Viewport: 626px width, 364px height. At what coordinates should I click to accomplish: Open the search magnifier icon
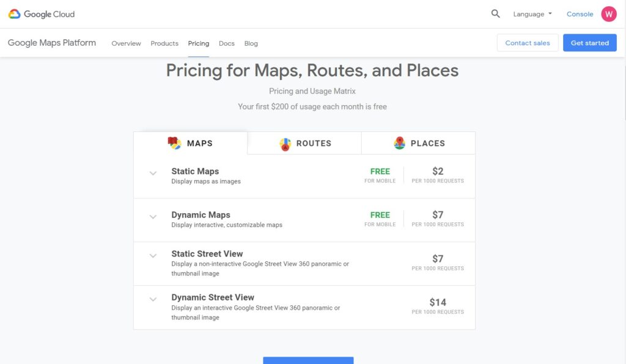pyautogui.click(x=495, y=14)
